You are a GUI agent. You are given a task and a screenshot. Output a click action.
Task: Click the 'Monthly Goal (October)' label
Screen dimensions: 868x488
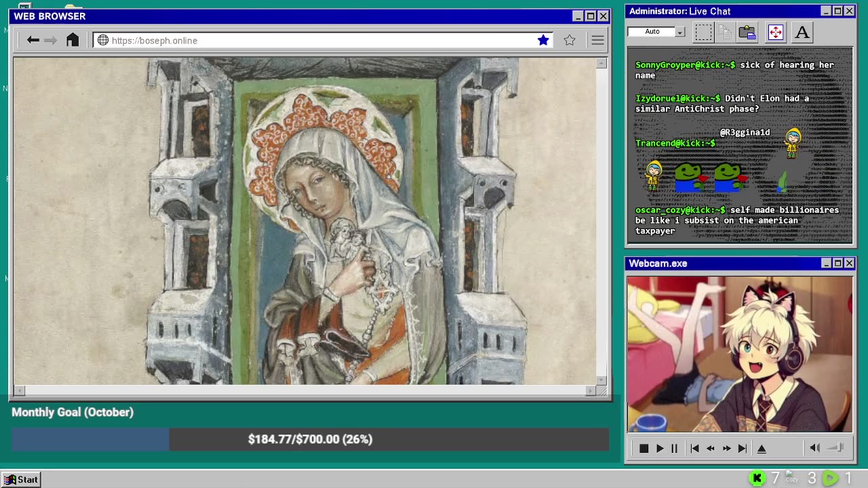[x=73, y=412]
